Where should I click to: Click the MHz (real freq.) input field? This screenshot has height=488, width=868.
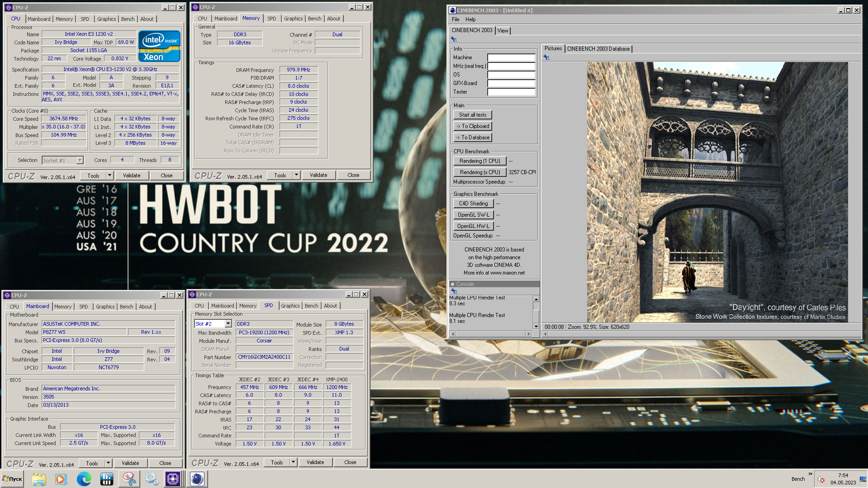[x=512, y=66]
